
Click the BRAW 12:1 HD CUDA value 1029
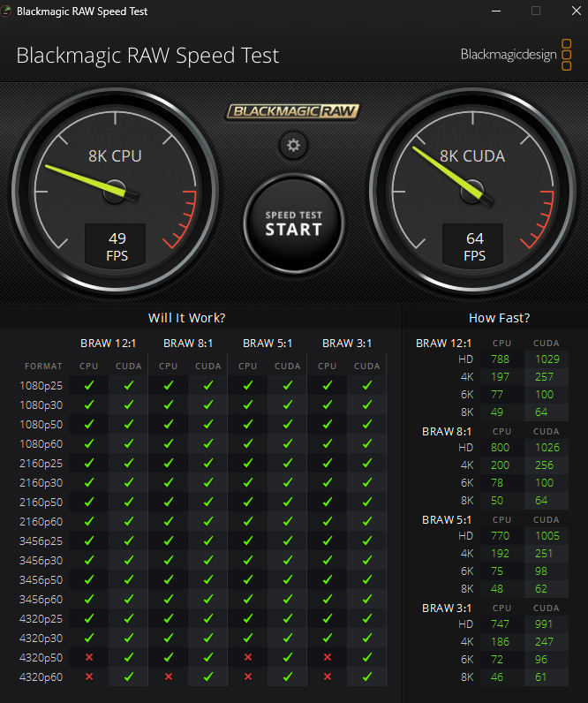point(547,359)
